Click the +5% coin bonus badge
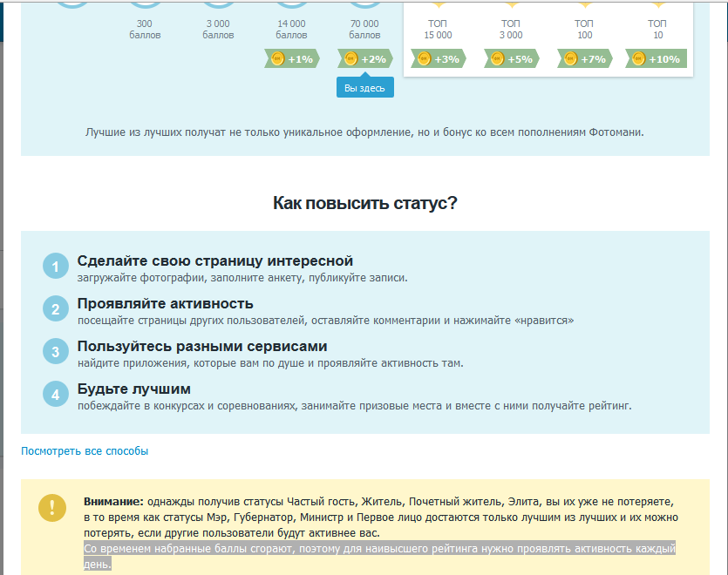This screenshot has width=728, height=575. (x=512, y=59)
